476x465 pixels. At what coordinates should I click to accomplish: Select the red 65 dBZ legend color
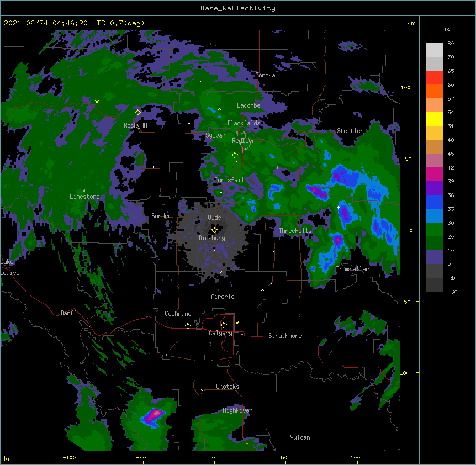pos(434,77)
